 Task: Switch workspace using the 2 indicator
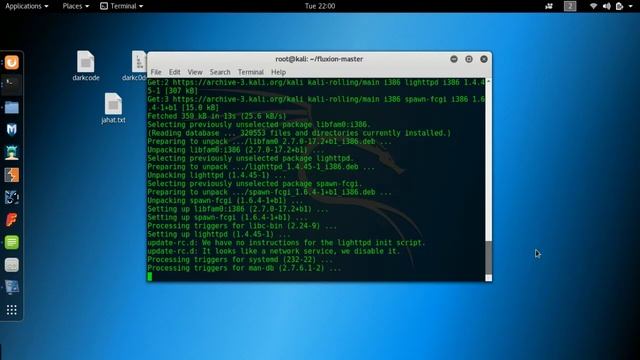click(x=570, y=6)
